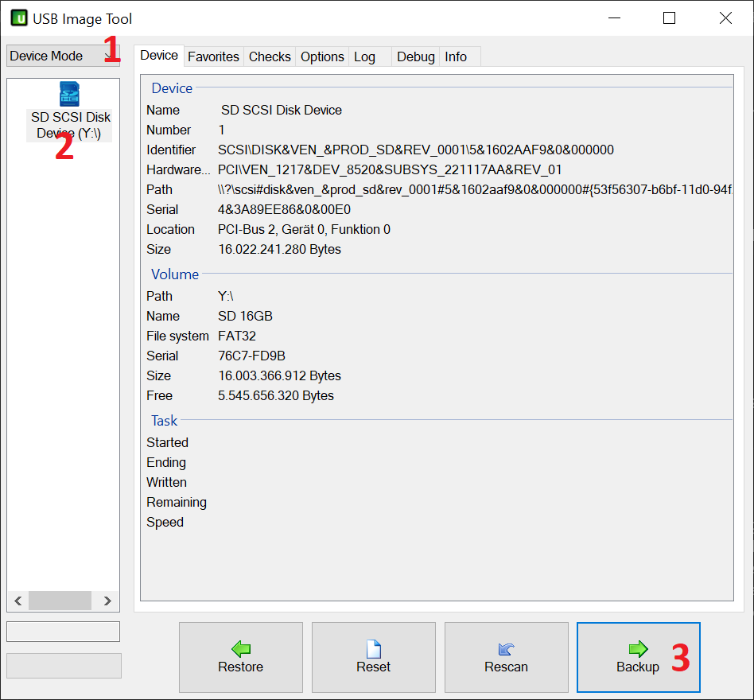Click the Restore button label text

point(240,667)
